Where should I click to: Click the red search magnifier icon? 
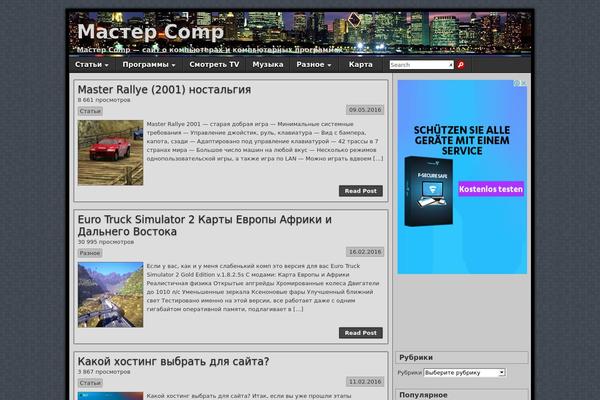(x=460, y=65)
